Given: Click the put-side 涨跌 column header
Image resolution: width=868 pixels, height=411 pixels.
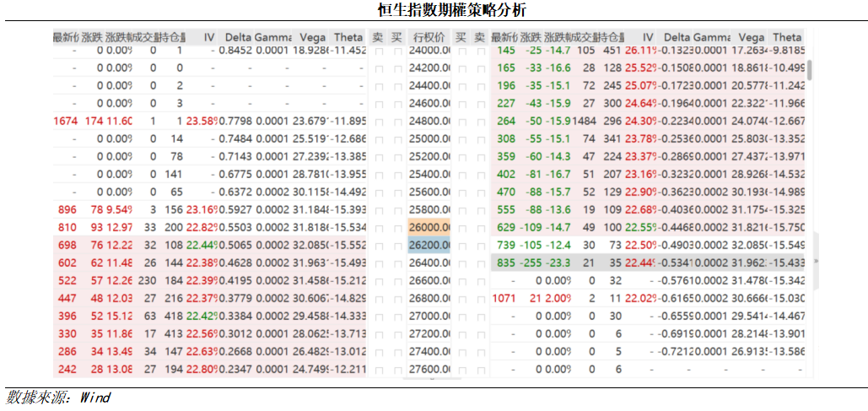Looking at the screenshot, I should [x=531, y=37].
